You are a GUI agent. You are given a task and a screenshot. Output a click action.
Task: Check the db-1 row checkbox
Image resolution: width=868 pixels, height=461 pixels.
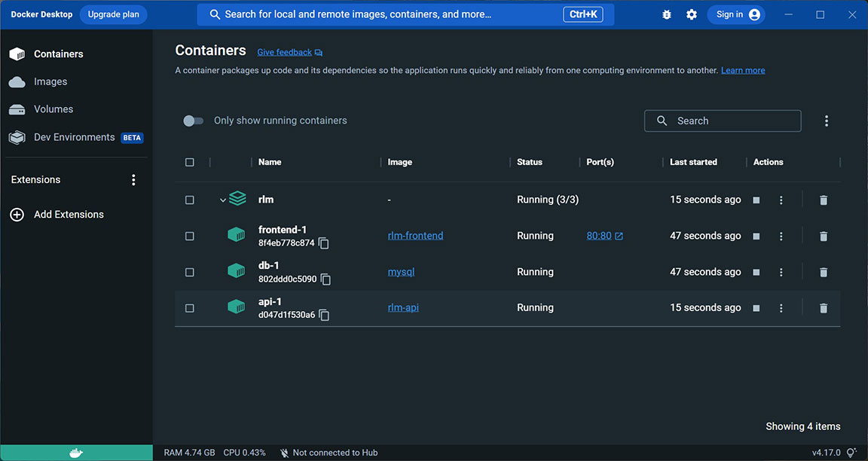[x=190, y=272]
